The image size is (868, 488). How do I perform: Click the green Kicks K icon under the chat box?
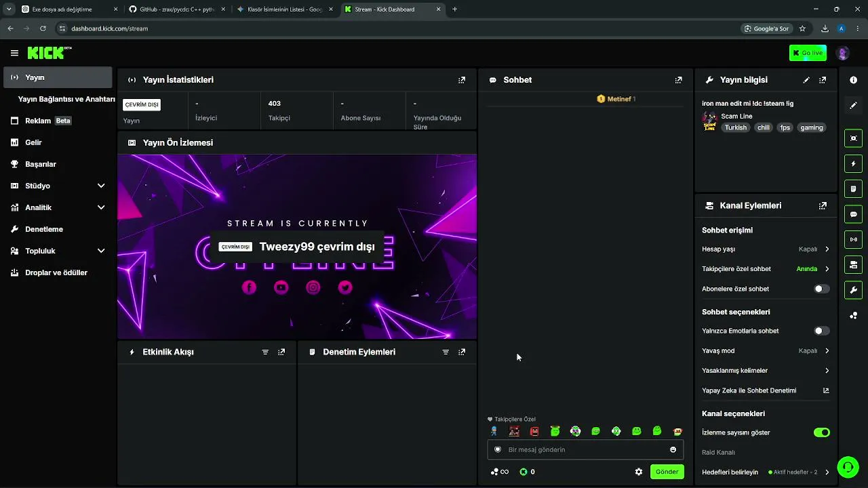[x=523, y=472]
